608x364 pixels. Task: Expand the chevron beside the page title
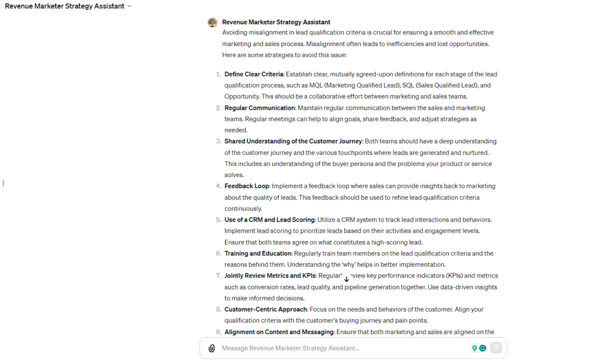coord(129,6)
